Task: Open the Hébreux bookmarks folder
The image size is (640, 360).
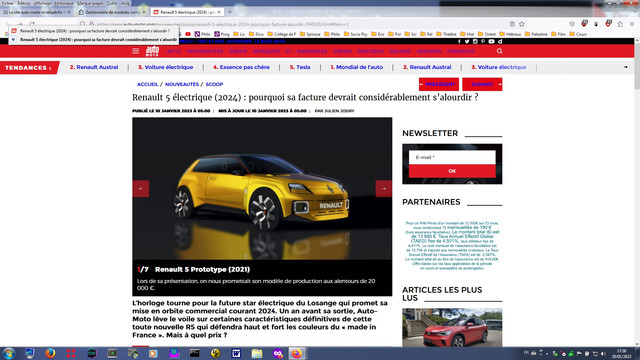Action: tap(510, 34)
